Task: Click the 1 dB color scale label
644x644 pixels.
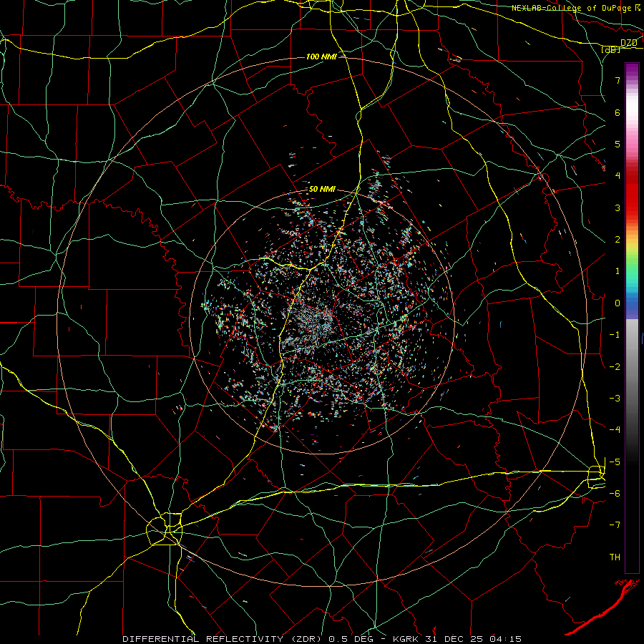Action: 618,271
